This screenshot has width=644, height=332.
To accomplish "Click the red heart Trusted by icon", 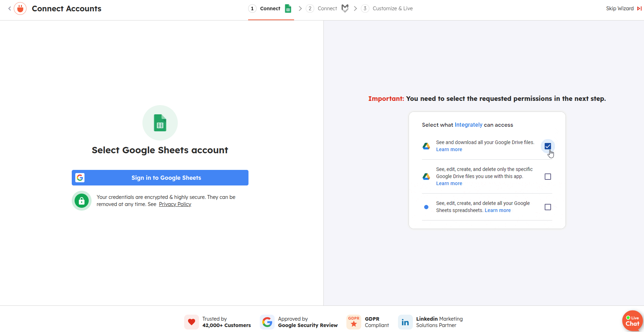I will coord(192,322).
